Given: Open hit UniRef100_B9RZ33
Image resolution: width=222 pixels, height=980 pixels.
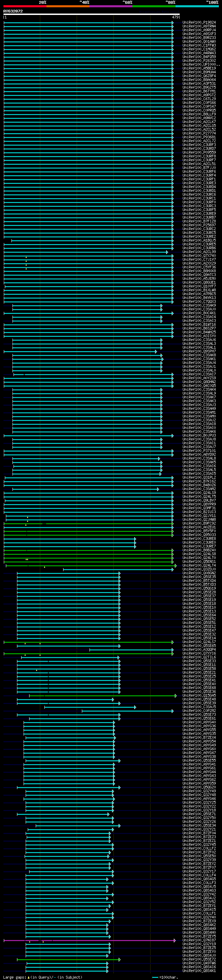Looking at the screenshot, I should [x=199, y=38].
